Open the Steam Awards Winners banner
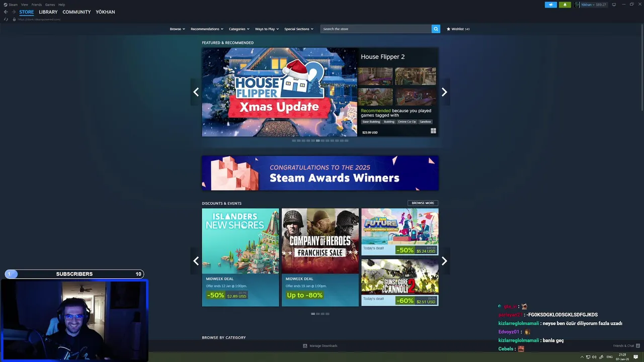The image size is (644, 362). tap(320, 173)
